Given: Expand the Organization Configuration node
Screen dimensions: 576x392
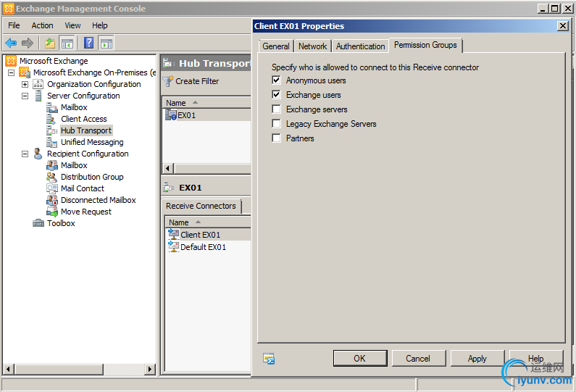Looking at the screenshot, I should click(25, 85).
